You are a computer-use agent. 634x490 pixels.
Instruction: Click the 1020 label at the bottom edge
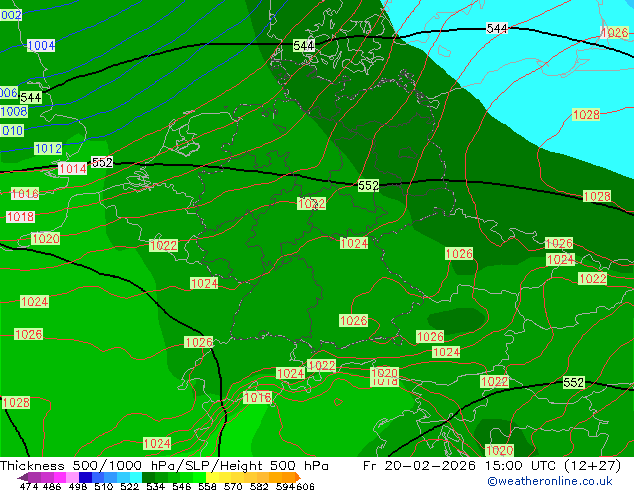pyautogui.click(x=499, y=450)
